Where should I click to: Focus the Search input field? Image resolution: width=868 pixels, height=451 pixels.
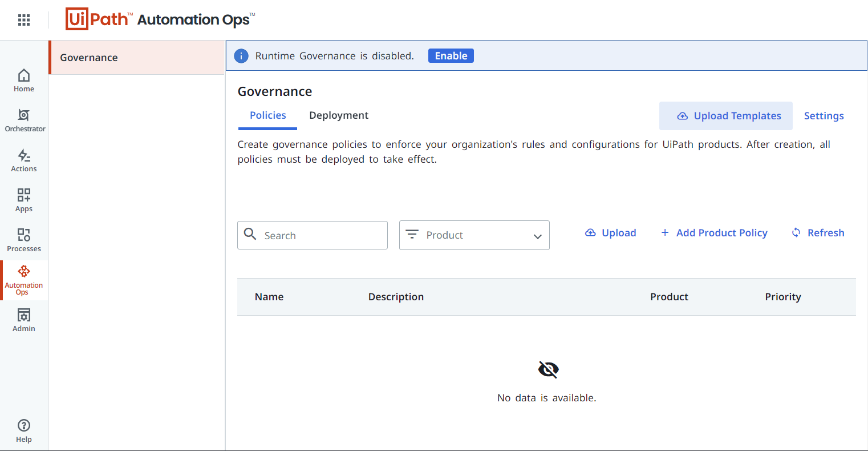(x=313, y=235)
